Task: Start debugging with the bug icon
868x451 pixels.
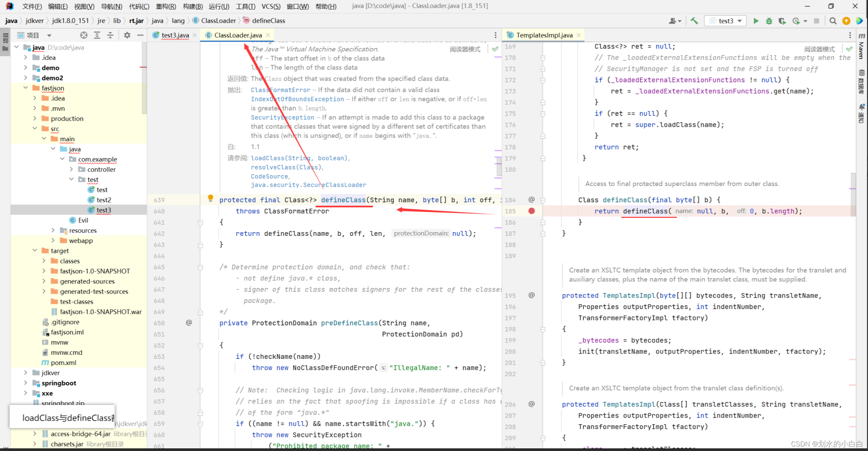Action: [769, 21]
